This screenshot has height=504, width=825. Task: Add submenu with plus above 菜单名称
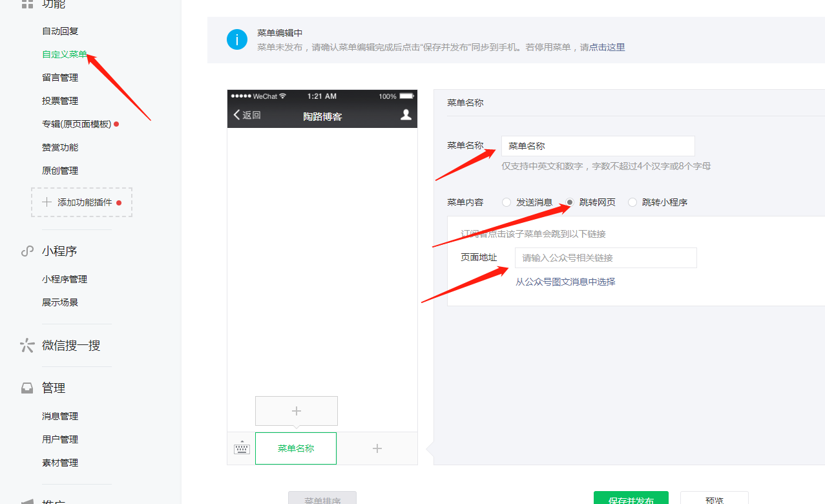[x=297, y=411]
